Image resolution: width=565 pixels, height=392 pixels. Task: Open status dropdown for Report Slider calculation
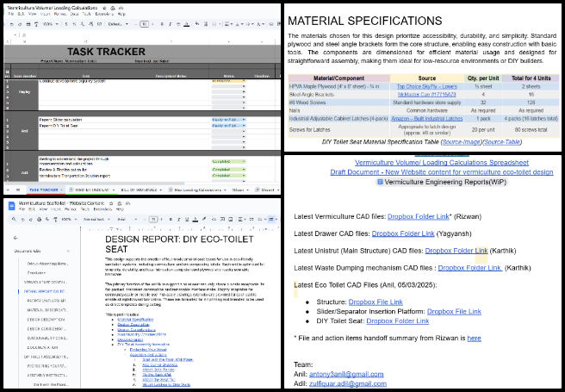coord(228,120)
